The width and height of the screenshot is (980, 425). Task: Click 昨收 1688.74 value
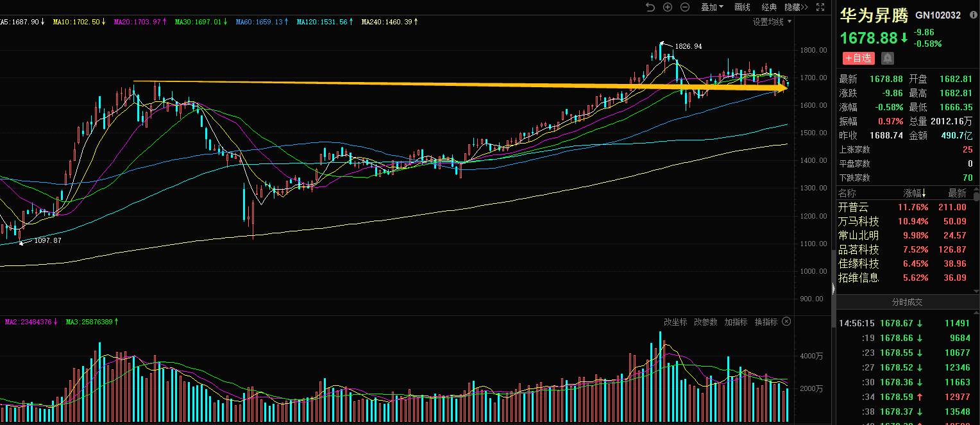point(886,135)
